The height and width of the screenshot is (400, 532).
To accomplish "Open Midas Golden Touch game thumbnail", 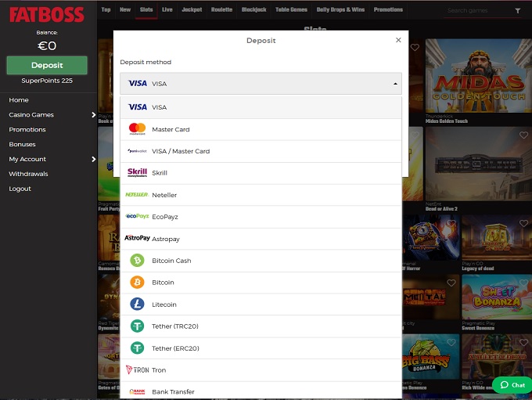I will (479, 75).
